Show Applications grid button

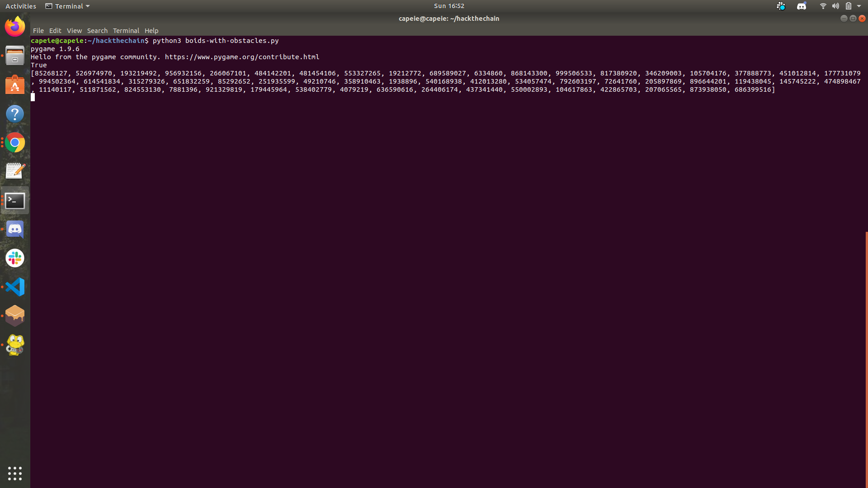(x=15, y=473)
